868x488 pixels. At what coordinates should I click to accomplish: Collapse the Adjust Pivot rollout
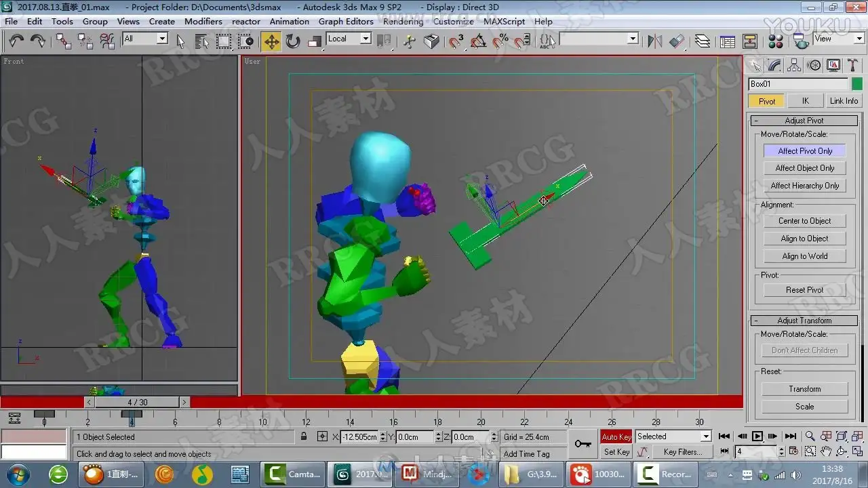click(804, 121)
